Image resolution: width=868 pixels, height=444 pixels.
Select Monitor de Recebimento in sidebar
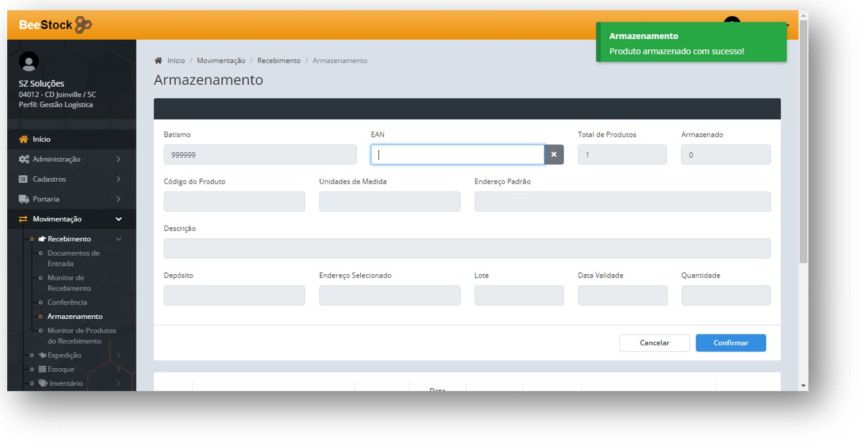69,283
